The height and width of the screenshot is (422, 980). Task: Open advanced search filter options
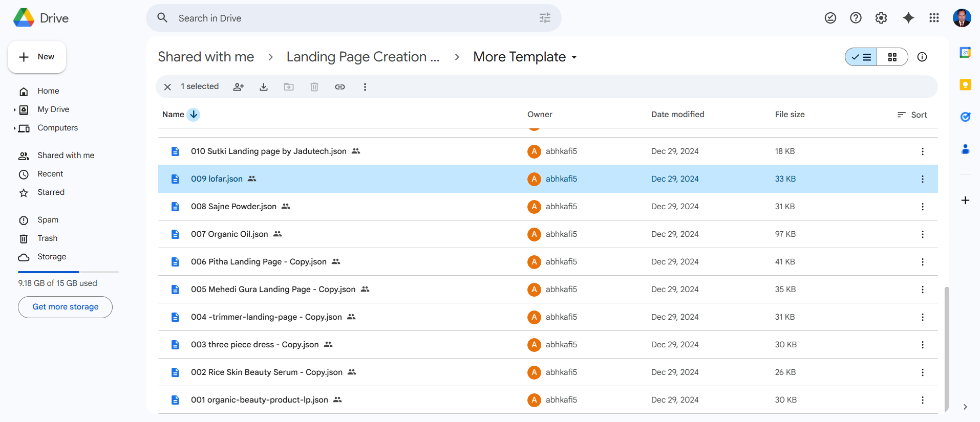click(x=545, y=18)
